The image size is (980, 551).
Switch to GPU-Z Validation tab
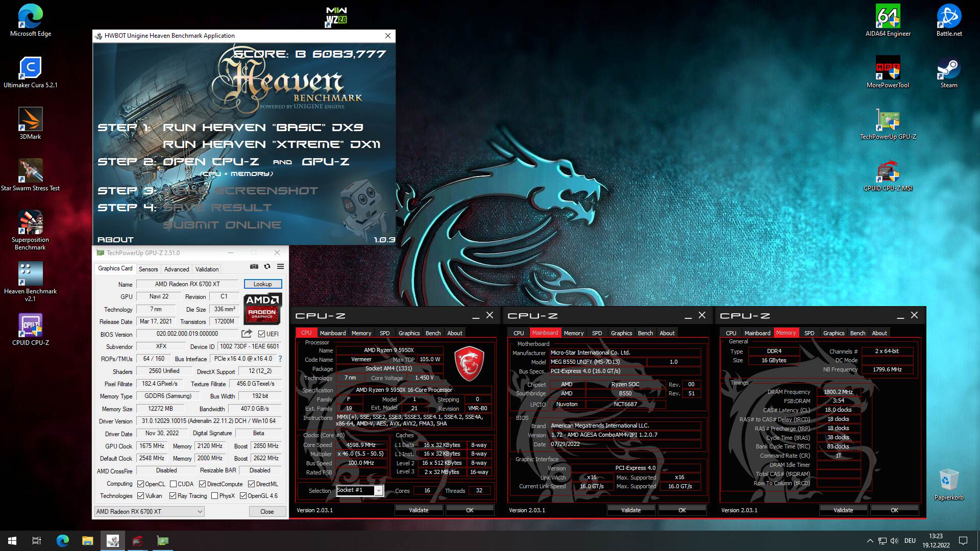click(x=207, y=269)
